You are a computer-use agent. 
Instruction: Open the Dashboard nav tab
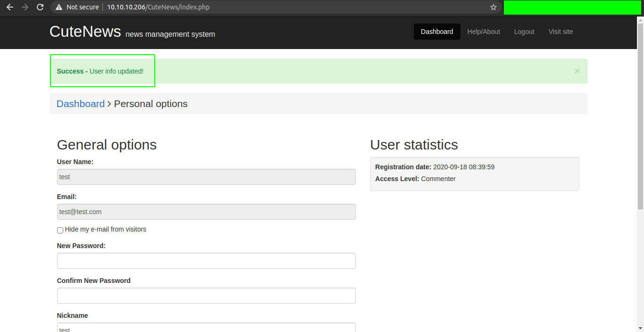pyautogui.click(x=437, y=32)
